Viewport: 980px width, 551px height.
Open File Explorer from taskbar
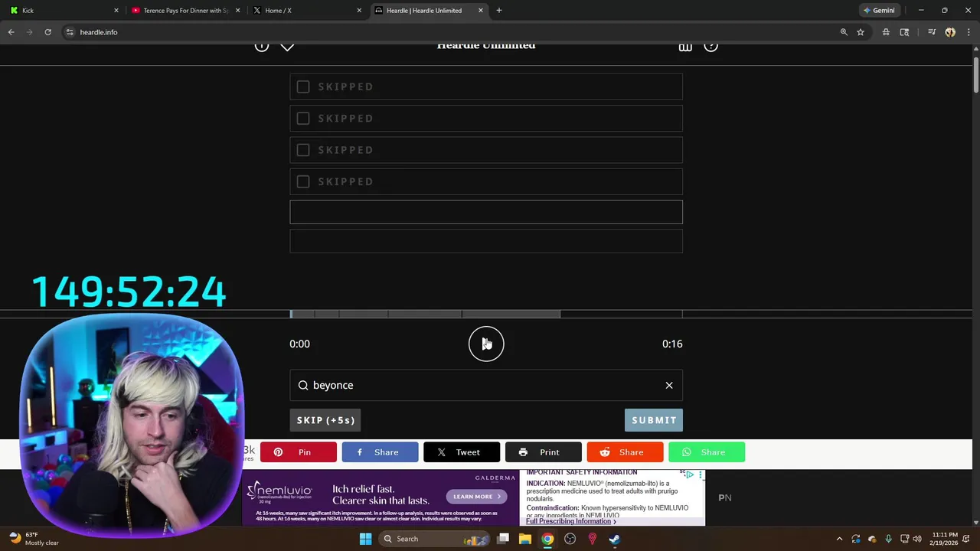pyautogui.click(x=525, y=539)
